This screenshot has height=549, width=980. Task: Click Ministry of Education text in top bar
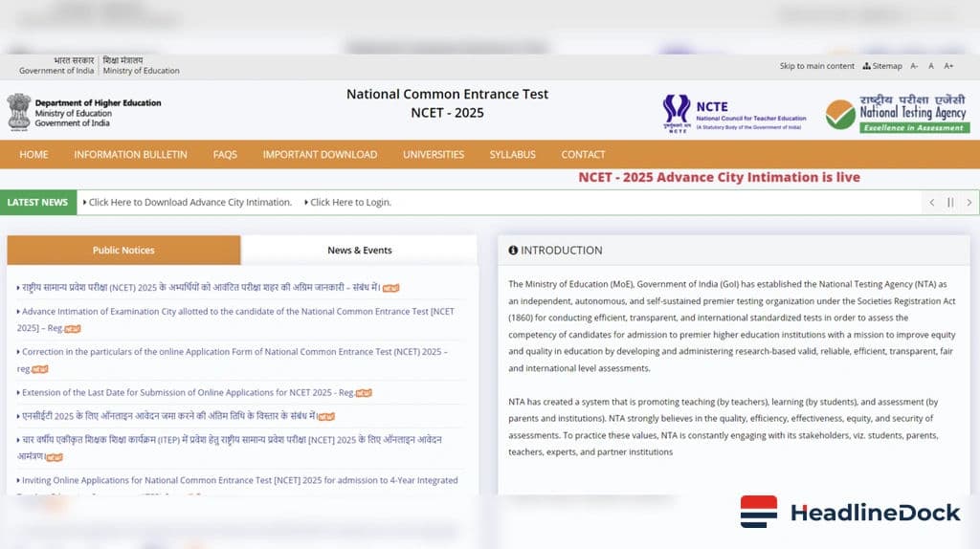point(142,71)
